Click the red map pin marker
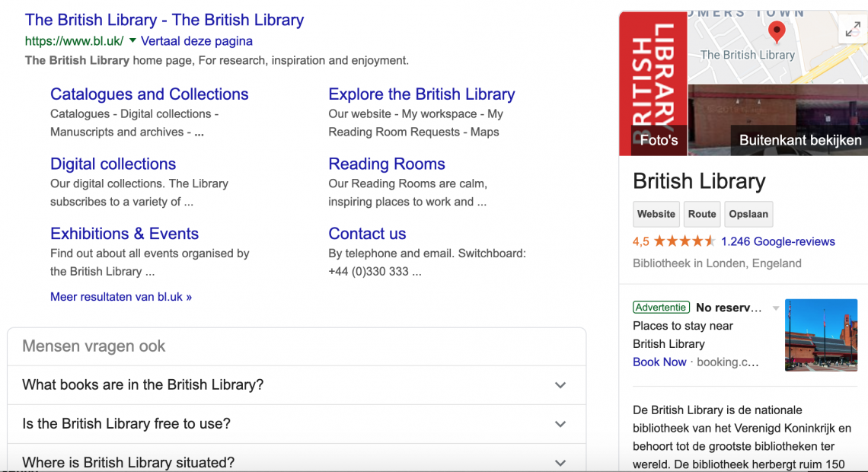 [777, 32]
